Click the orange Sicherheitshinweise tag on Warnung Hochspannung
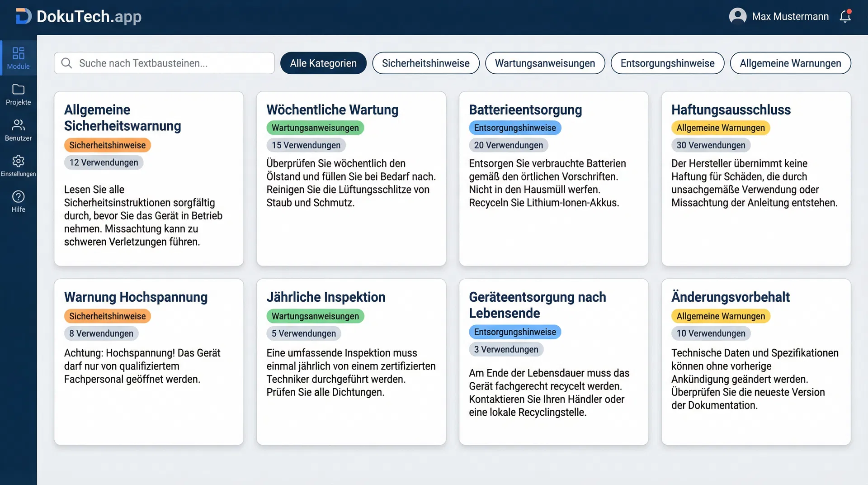This screenshot has width=868, height=485. (107, 316)
